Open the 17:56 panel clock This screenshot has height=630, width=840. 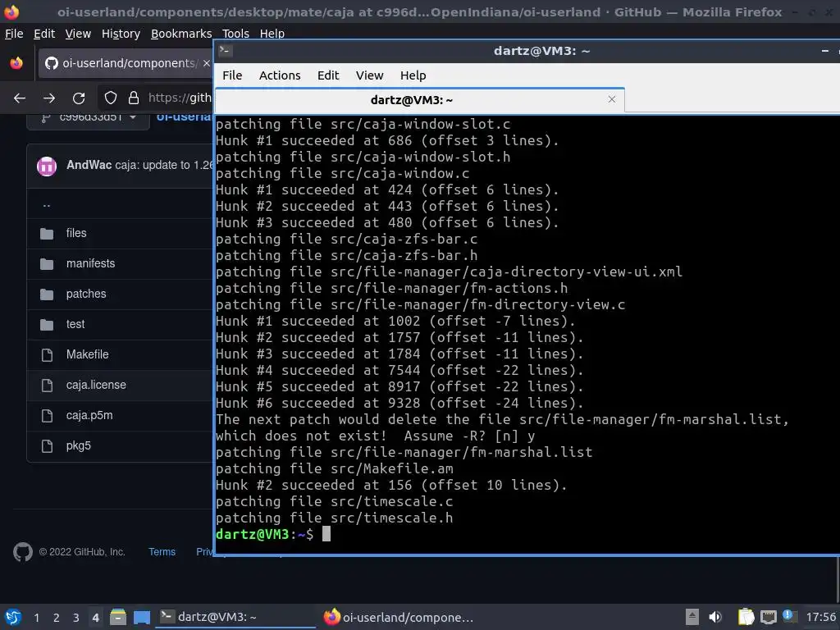pyautogui.click(x=820, y=617)
